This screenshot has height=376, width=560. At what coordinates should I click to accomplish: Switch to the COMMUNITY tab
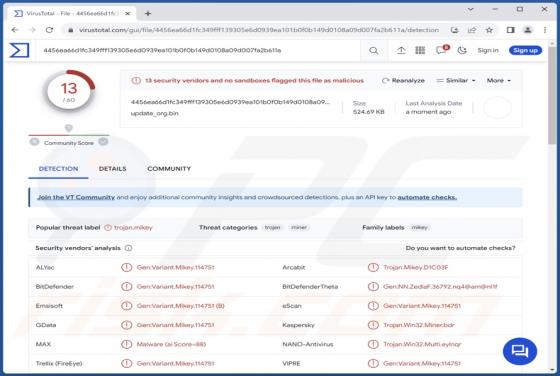coord(169,169)
